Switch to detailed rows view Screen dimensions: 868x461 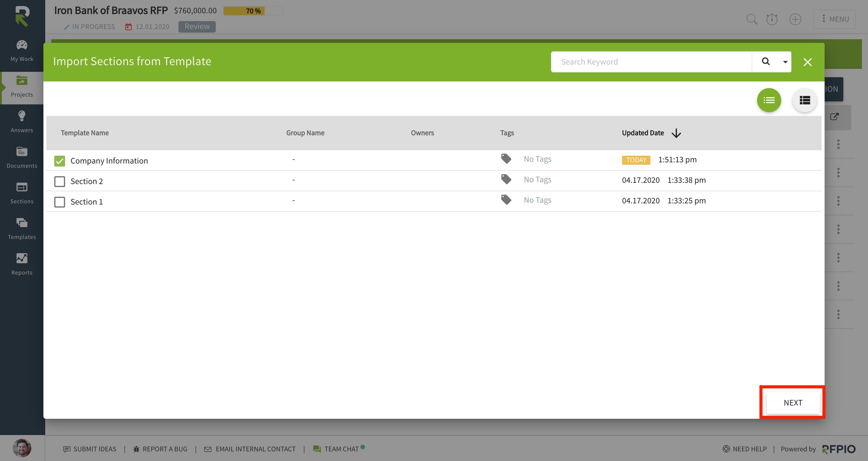pos(805,100)
